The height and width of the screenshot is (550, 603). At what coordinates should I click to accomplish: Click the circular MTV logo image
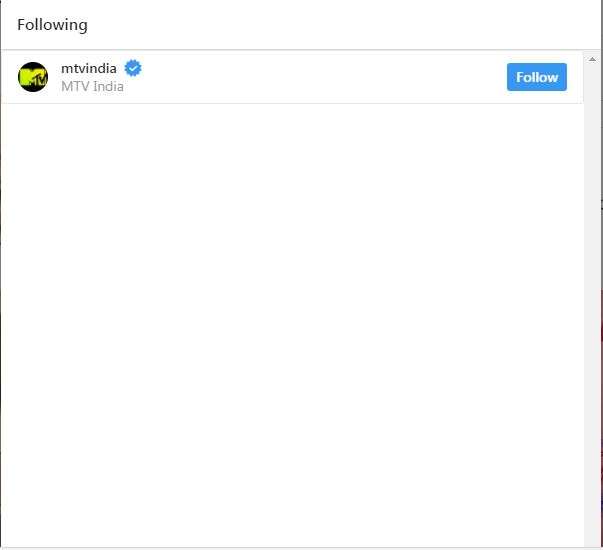(x=33, y=77)
